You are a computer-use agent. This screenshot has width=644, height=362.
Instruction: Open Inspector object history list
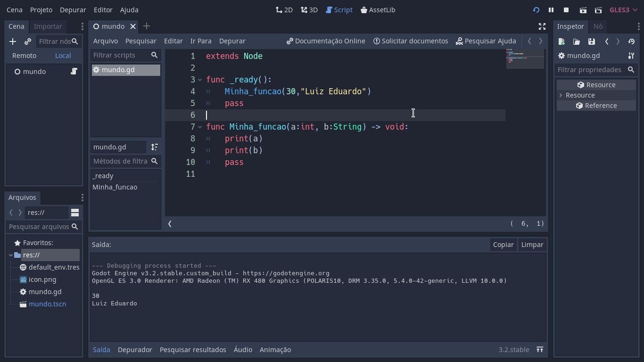[631, 41]
